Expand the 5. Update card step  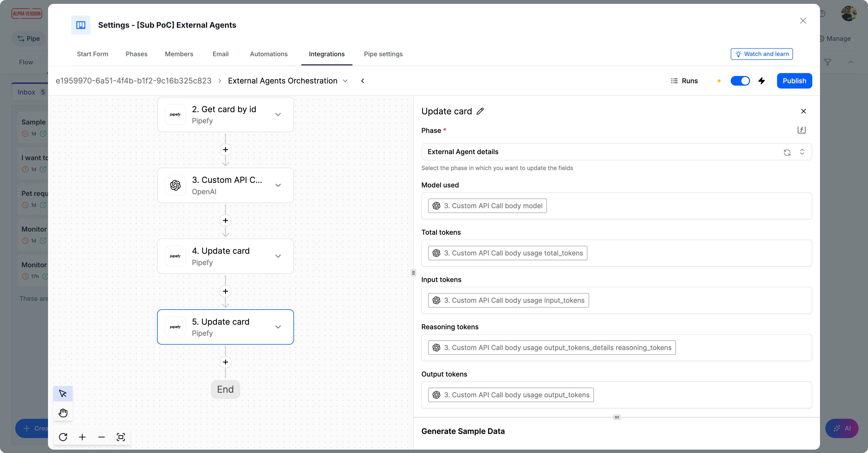[x=278, y=327]
